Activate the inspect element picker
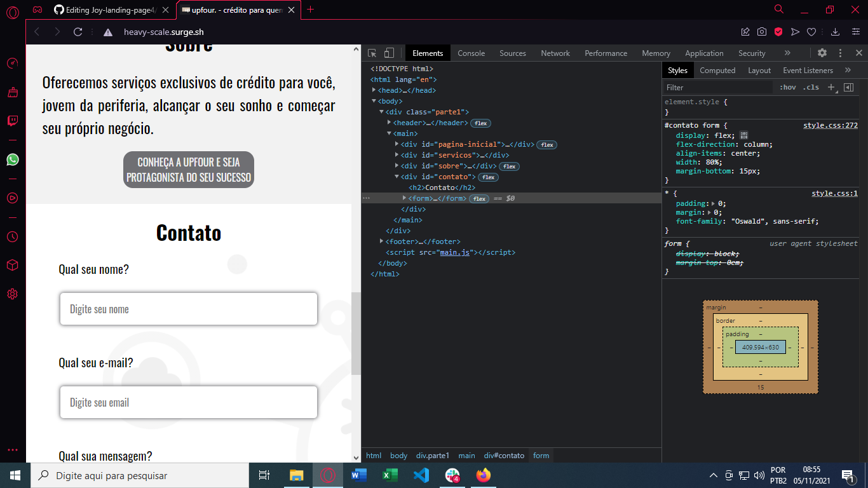This screenshot has width=868, height=488. pos(372,53)
